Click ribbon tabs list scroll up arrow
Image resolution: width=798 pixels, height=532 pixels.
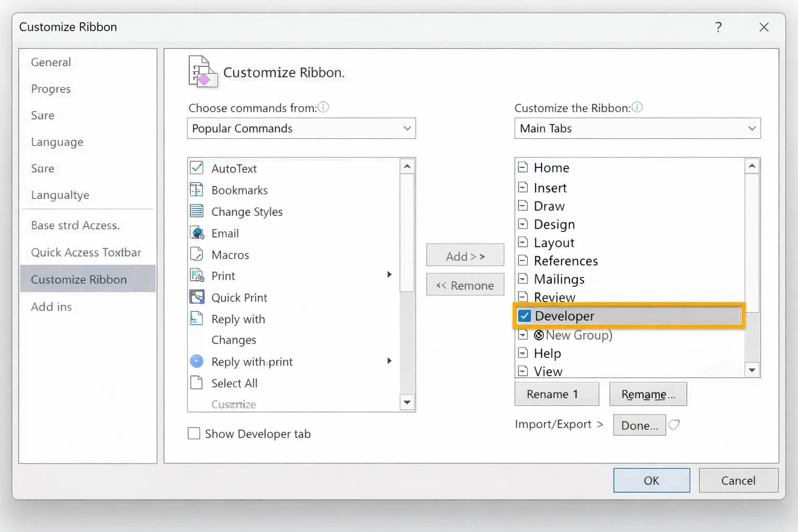click(752, 166)
